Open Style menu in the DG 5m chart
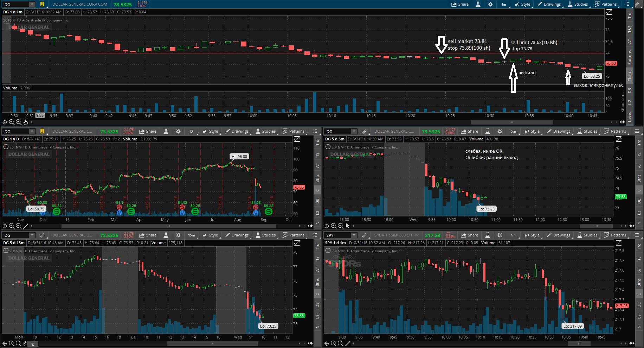This screenshot has height=348, width=644. pos(532,131)
